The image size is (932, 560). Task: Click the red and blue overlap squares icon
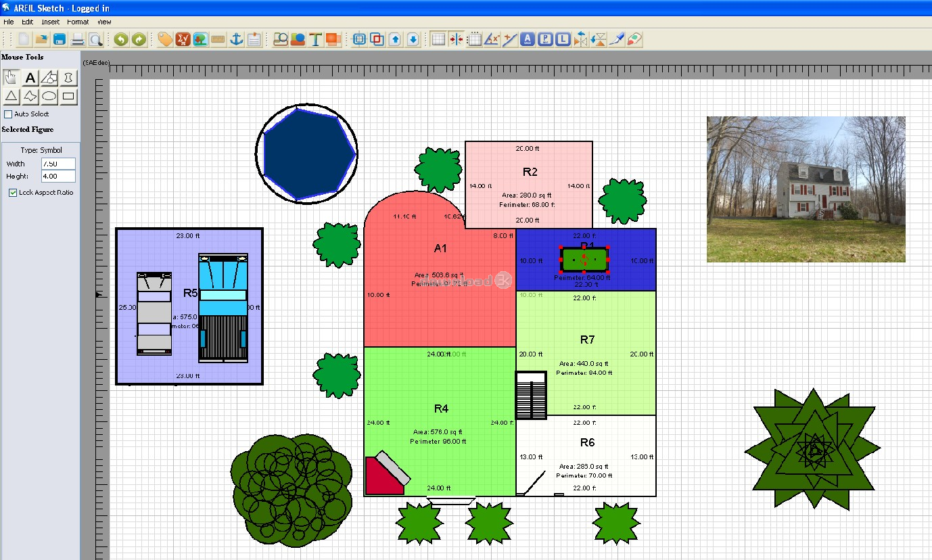click(x=377, y=39)
